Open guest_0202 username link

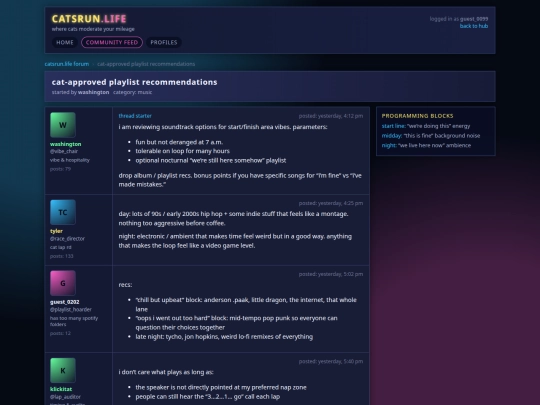65,302
